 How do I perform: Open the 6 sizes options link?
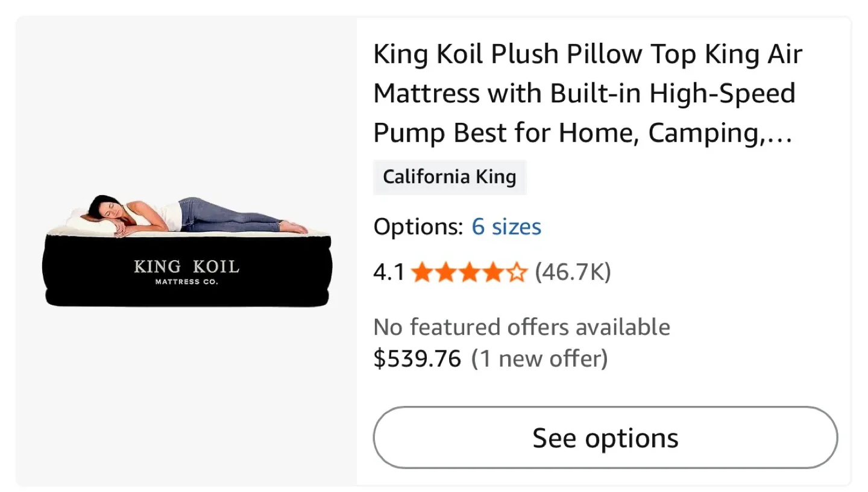pos(506,227)
